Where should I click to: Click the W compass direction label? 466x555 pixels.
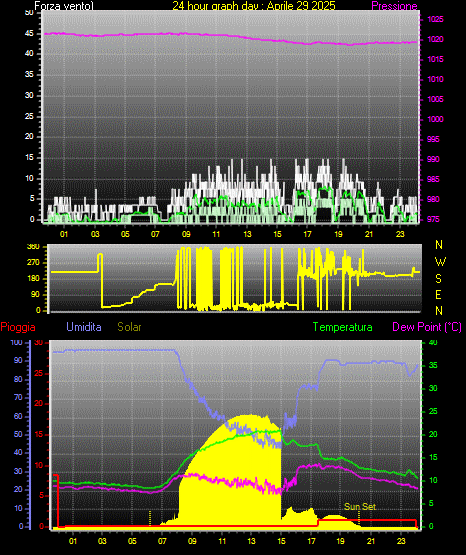[440, 262]
